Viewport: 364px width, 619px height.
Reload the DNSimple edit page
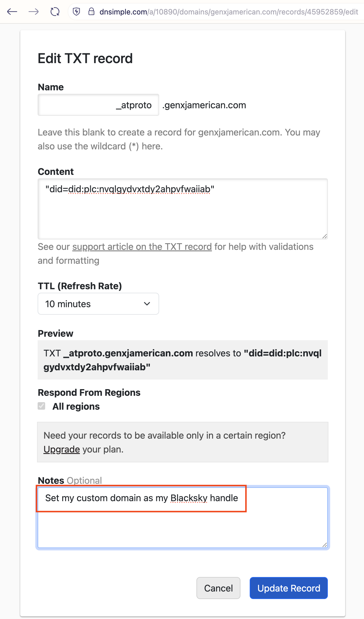[54, 12]
